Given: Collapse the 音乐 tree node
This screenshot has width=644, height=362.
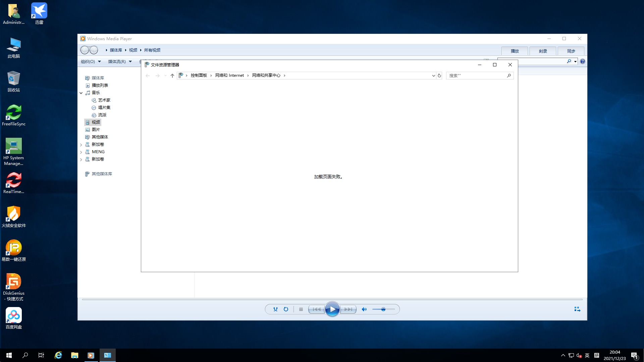Looking at the screenshot, I should 81,93.
